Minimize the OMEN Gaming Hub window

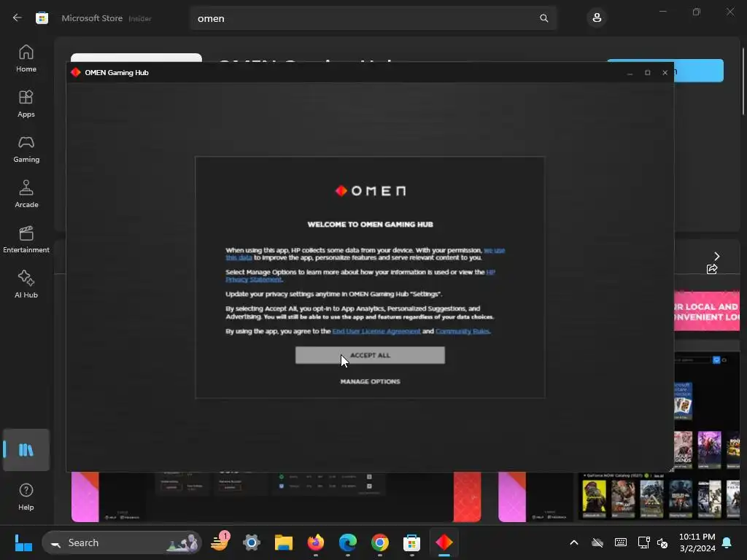[630, 73]
